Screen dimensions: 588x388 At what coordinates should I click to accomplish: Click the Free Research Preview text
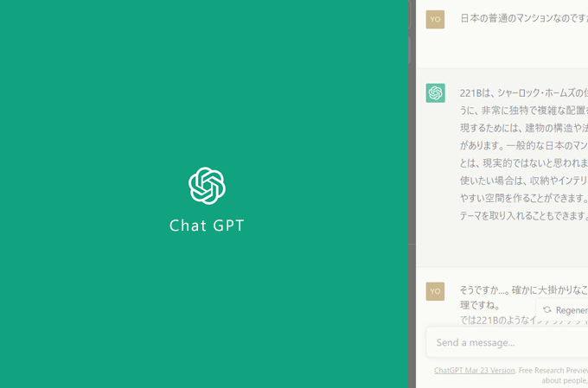pos(553,371)
